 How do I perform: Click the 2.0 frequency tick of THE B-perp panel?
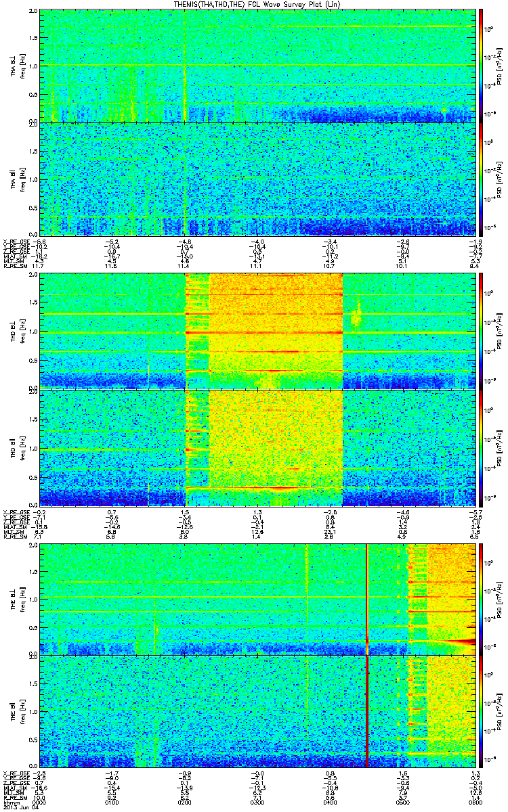tap(33, 546)
